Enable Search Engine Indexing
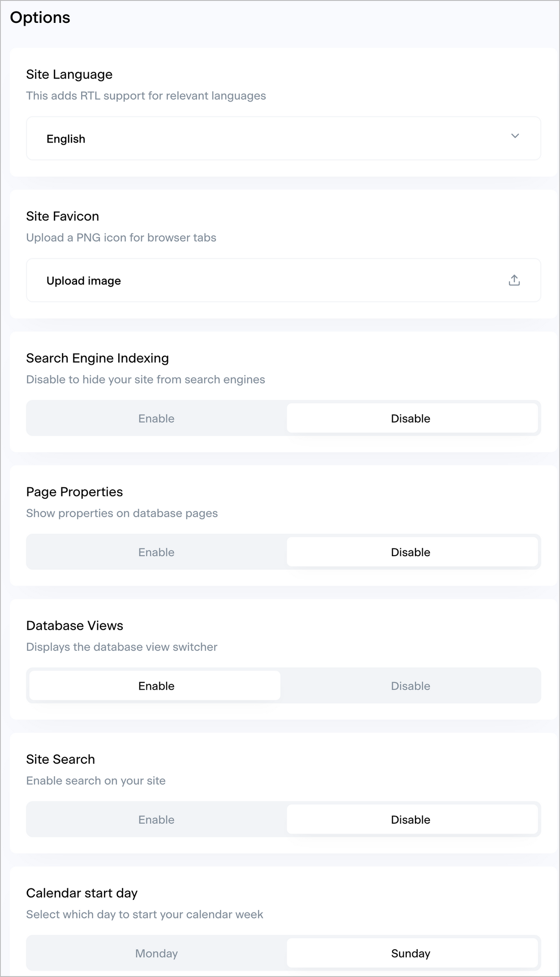The height and width of the screenshot is (977, 560). point(156,418)
